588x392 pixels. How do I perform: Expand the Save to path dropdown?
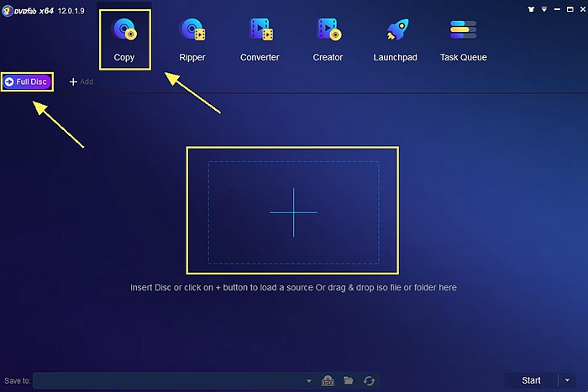coord(309,381)
